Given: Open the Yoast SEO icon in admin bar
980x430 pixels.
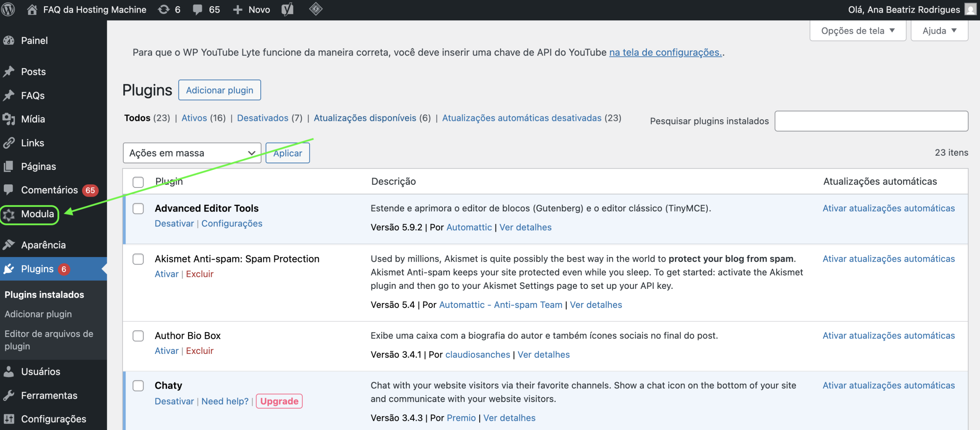Looking at the screenshot, I should click(287, 9).
